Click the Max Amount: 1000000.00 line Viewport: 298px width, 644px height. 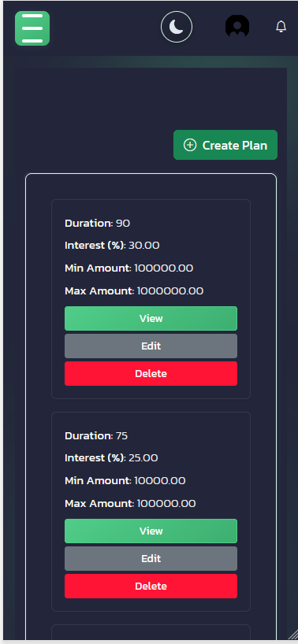point(134,291)
